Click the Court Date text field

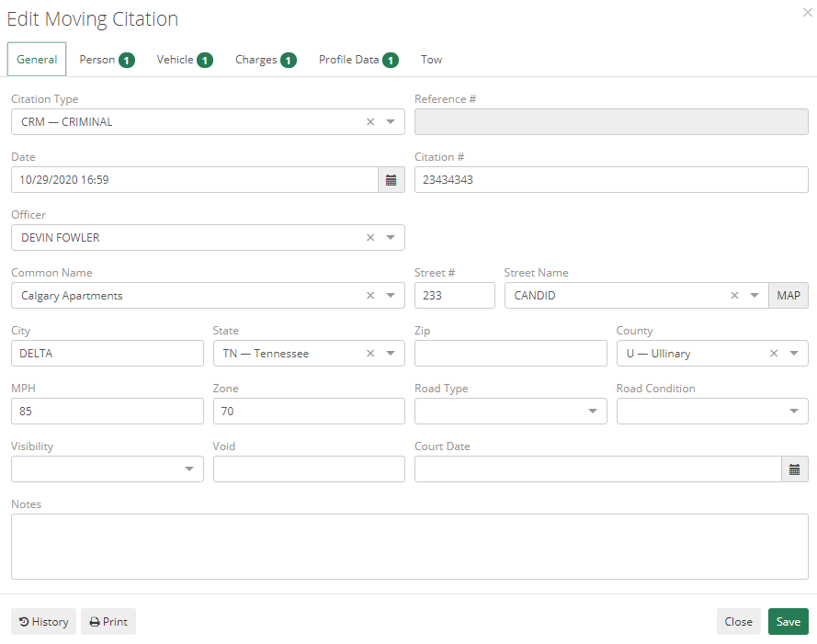pyautogui.click(x=598, y=469)
